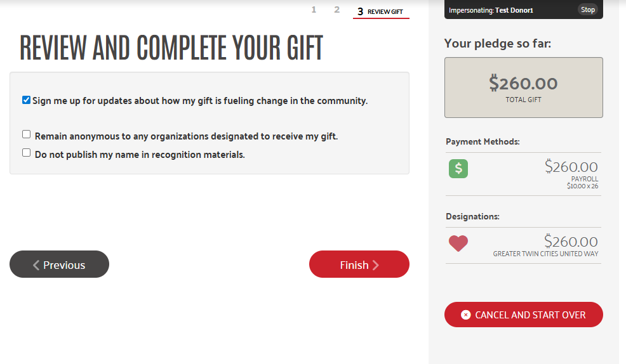Viewport: 626px width, 364px height.
Task: Enable Remain anonymous to organizations checkbox
Action: [27, 134]
